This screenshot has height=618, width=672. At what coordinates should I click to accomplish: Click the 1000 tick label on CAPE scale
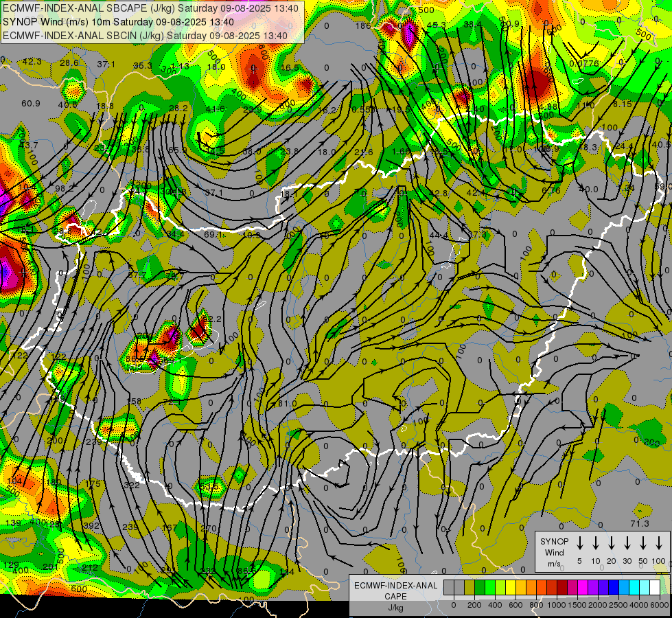pyautogui.click(x=556, y=605)
